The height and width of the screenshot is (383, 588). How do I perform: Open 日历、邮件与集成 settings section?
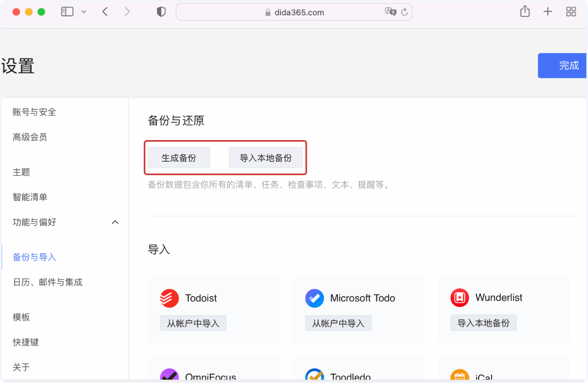click(48, 282)
